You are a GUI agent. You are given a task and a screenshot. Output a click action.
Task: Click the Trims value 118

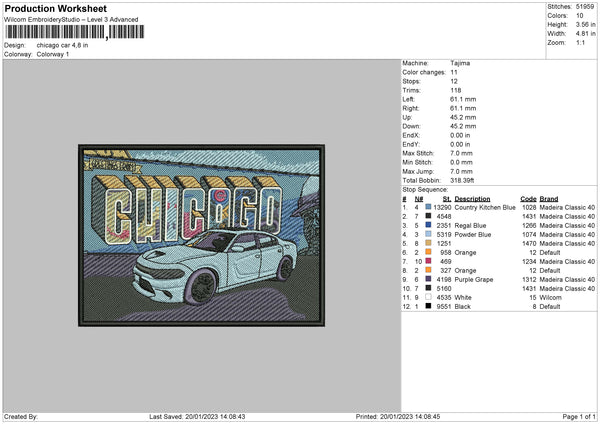coord(455,90)
